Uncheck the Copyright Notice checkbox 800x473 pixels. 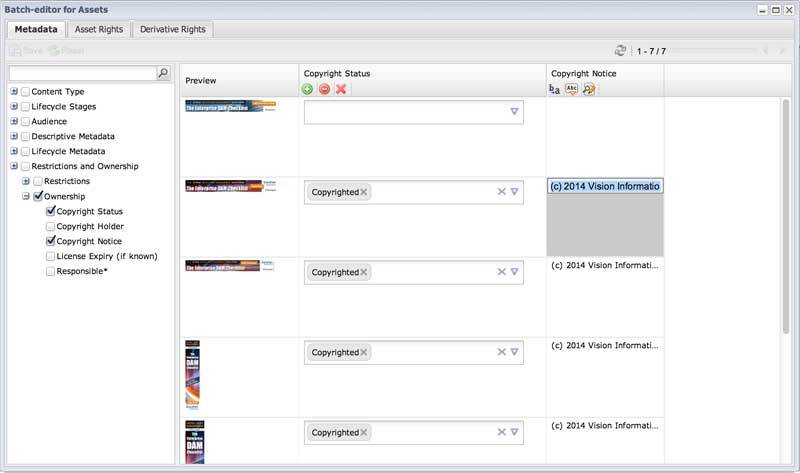coord(51,241)
